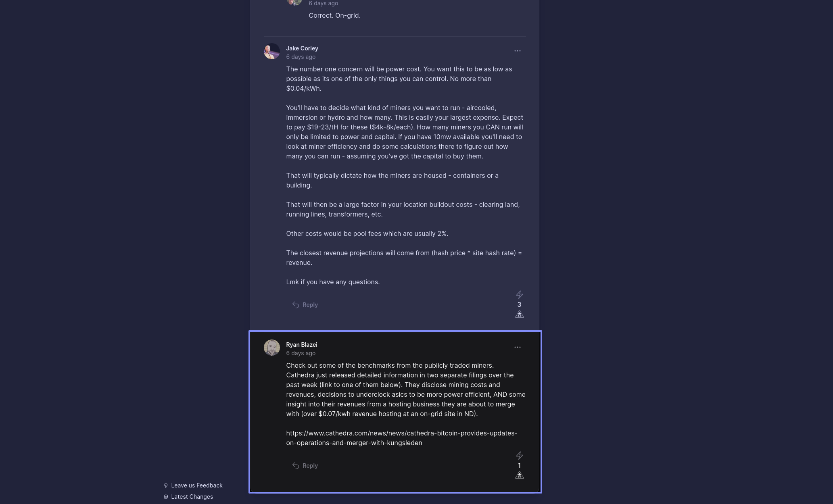Click the timestamp under Jake Corley's name
The height and width of the screenshot is (504, 833).
tap(301, 57)
